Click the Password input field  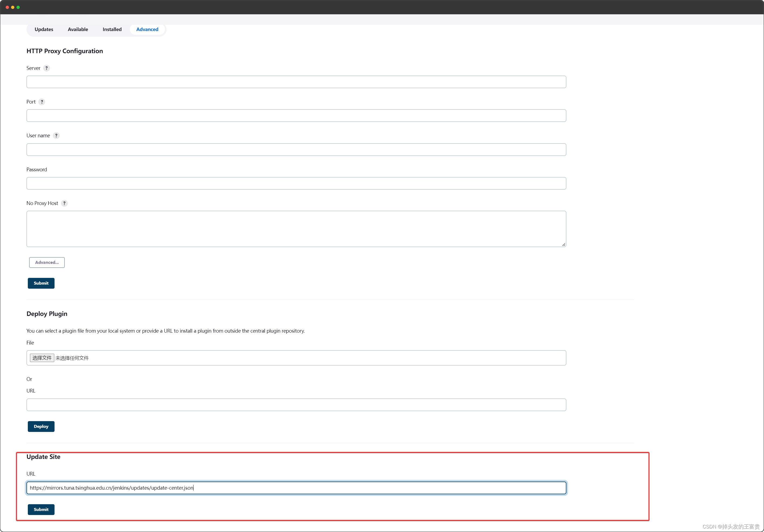[x=296, y=183]
